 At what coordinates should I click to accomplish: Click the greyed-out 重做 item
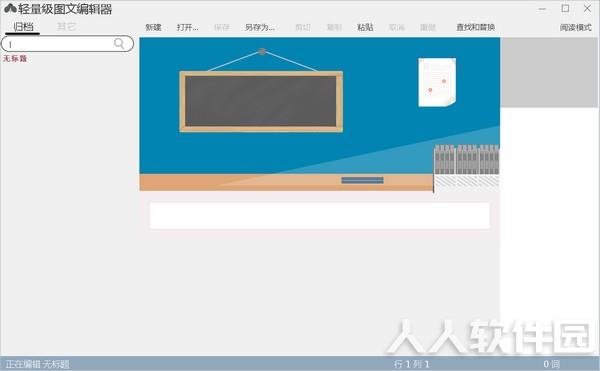(x=427, y=27)
